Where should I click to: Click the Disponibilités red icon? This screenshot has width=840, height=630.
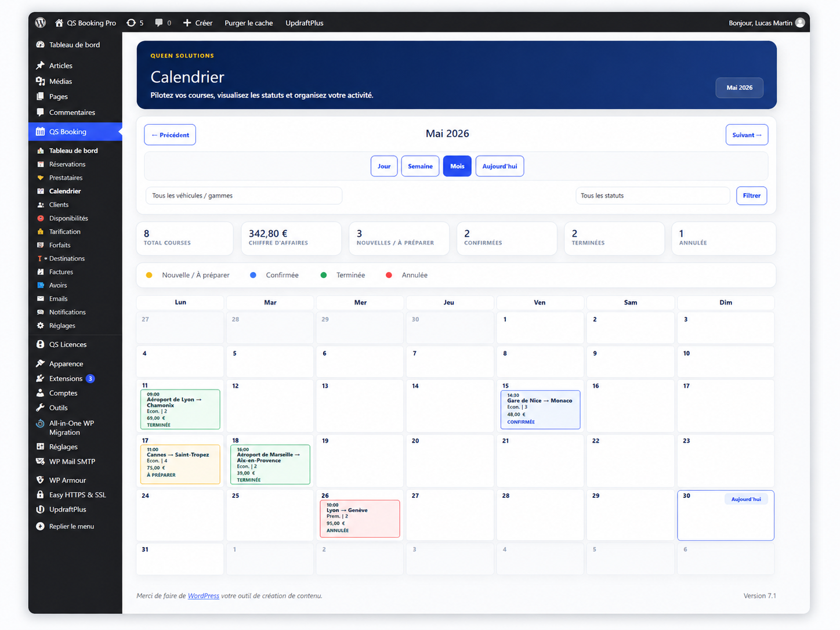click(x=41, y=218)
